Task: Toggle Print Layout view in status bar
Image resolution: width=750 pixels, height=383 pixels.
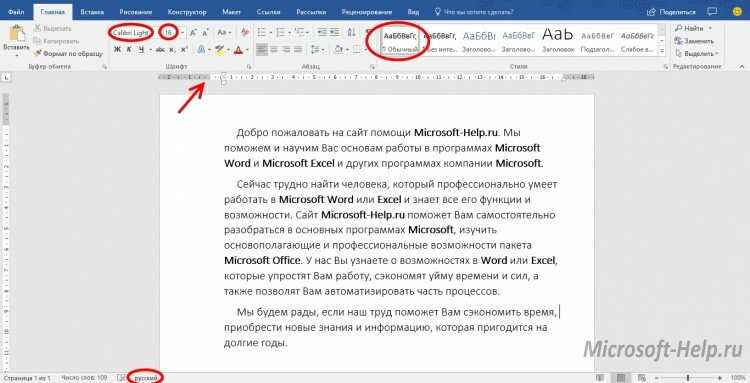Action: point(622,378)
